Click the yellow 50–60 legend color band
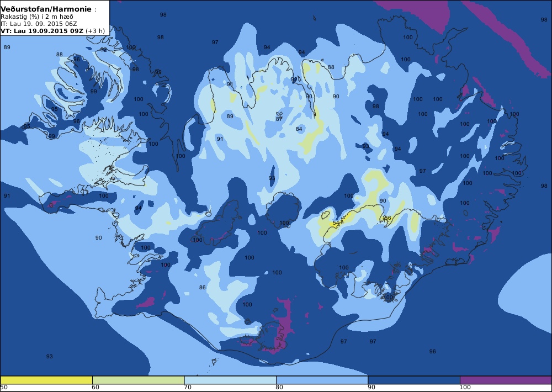 (46, 380)
